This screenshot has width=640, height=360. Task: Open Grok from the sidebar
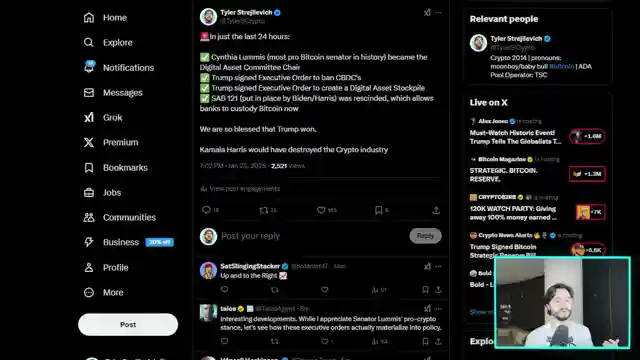[x=103, y=118]
